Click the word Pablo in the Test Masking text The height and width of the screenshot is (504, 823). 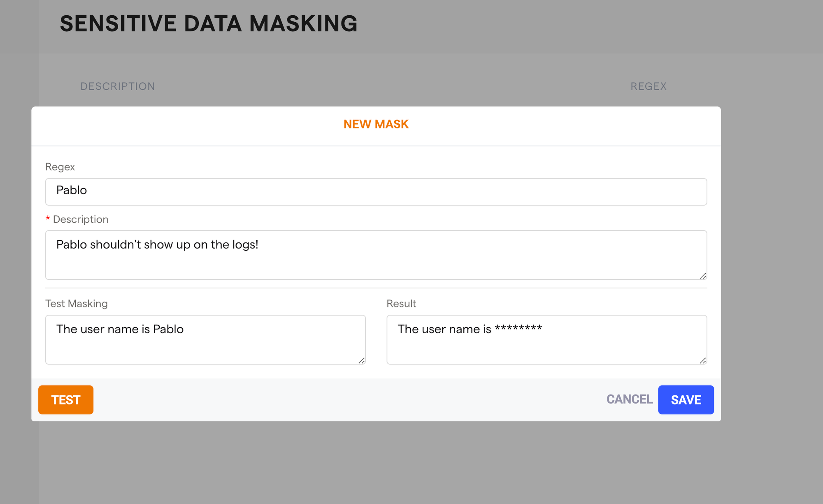point(168,329)
